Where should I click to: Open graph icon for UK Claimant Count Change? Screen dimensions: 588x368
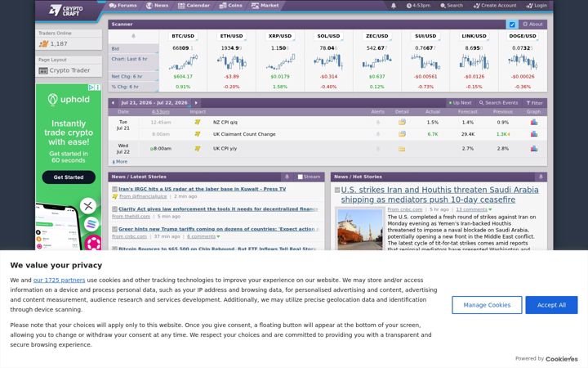tap(534, 134)
